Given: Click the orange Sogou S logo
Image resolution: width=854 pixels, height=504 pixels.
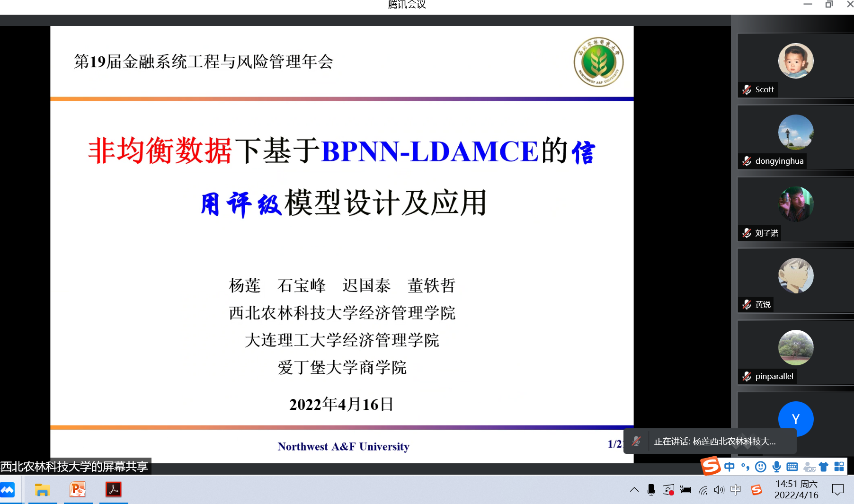Looking at the screenshot, I should coord(710,467).
